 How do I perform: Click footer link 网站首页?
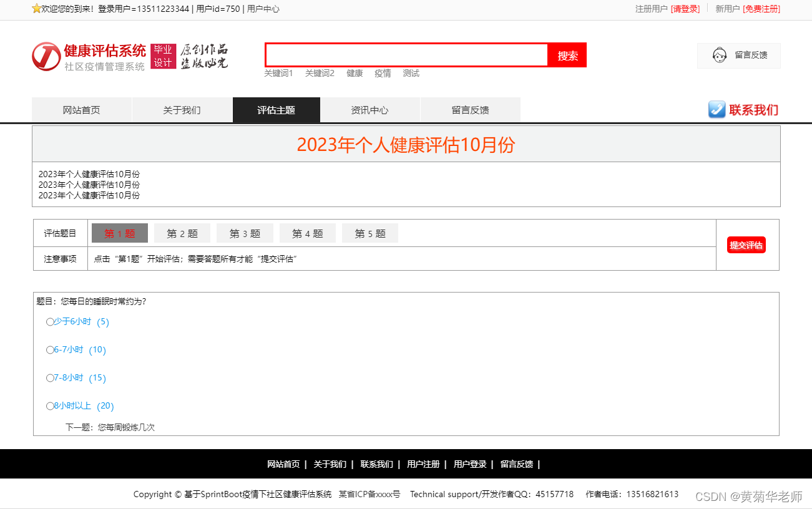(x=283, y=464)
